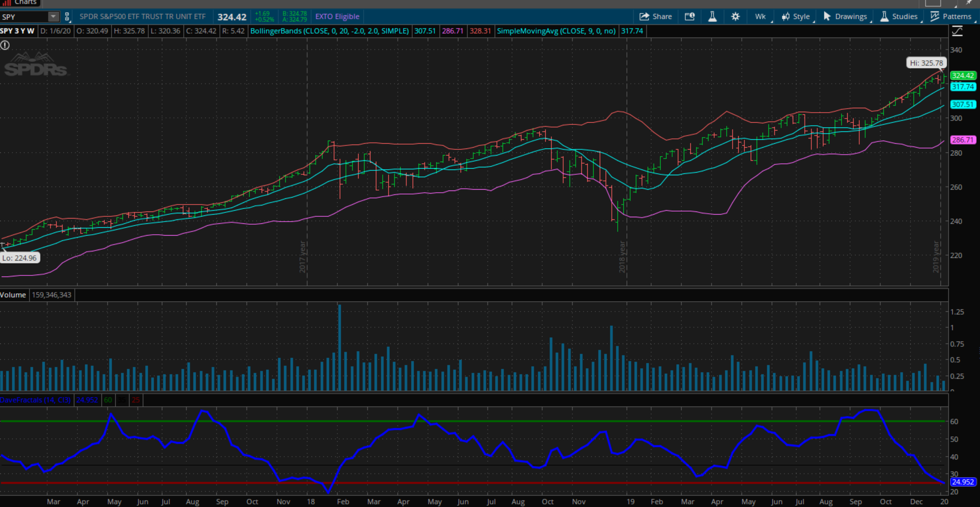Click the SPY symbol input field
Screen dimensions: 980x507
coord(24,17)
